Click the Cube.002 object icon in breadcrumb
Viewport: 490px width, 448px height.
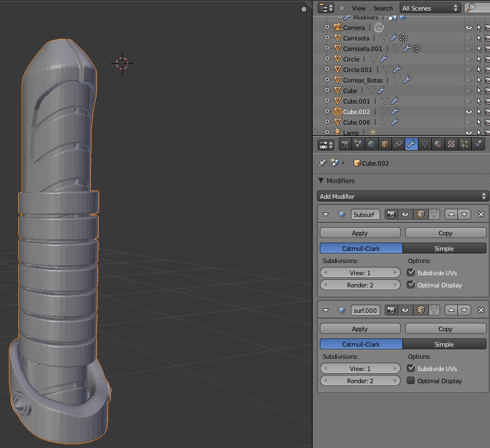(x=357, y=163)
